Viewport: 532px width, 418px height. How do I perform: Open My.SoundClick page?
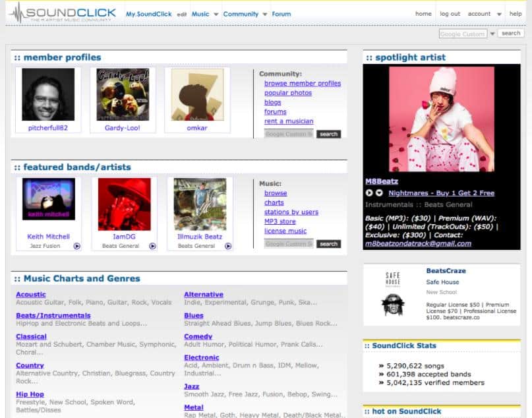point(149,14)
